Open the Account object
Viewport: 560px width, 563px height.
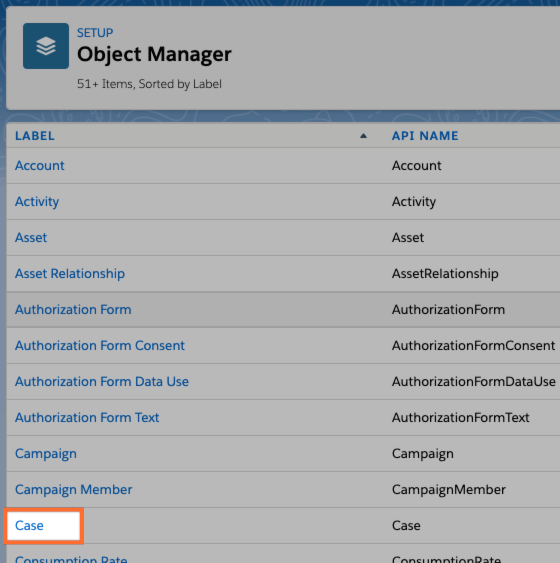pyautogui.click(x=39, y=166)
